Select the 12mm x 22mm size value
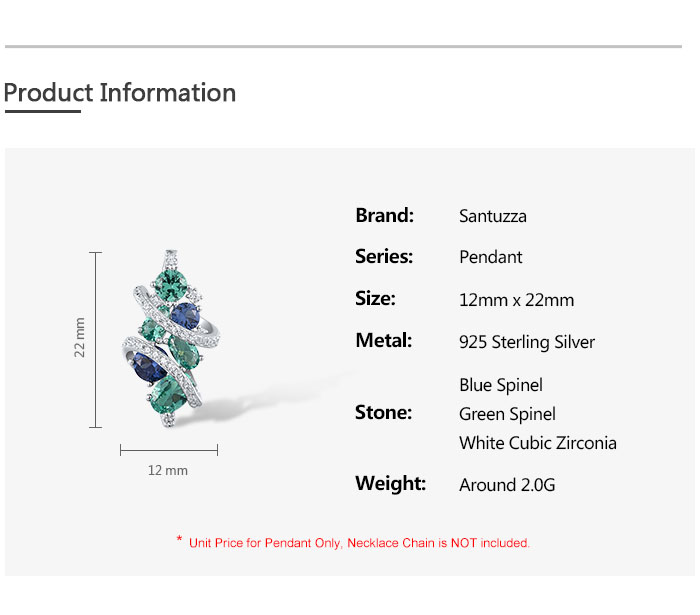This screenshot has width=700, height=615. point(517,300)
